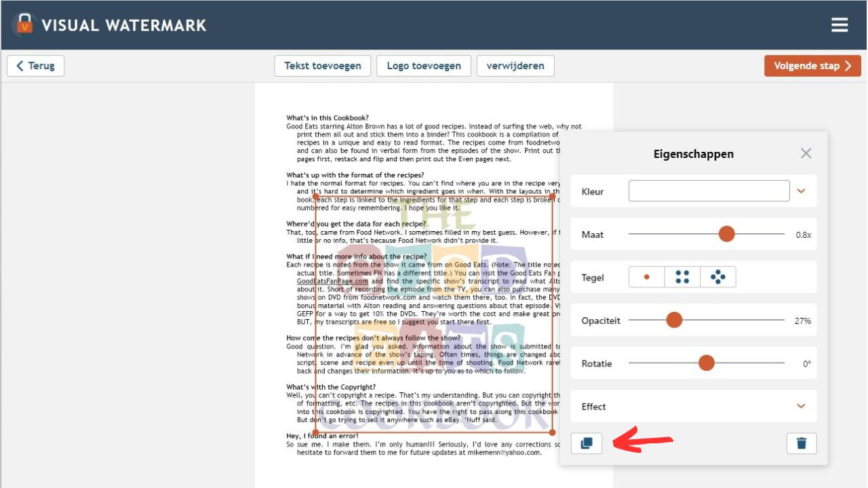Click Logo toevoegen button
The width and height of the screenshot is (868, 488).
pos(424,66)
